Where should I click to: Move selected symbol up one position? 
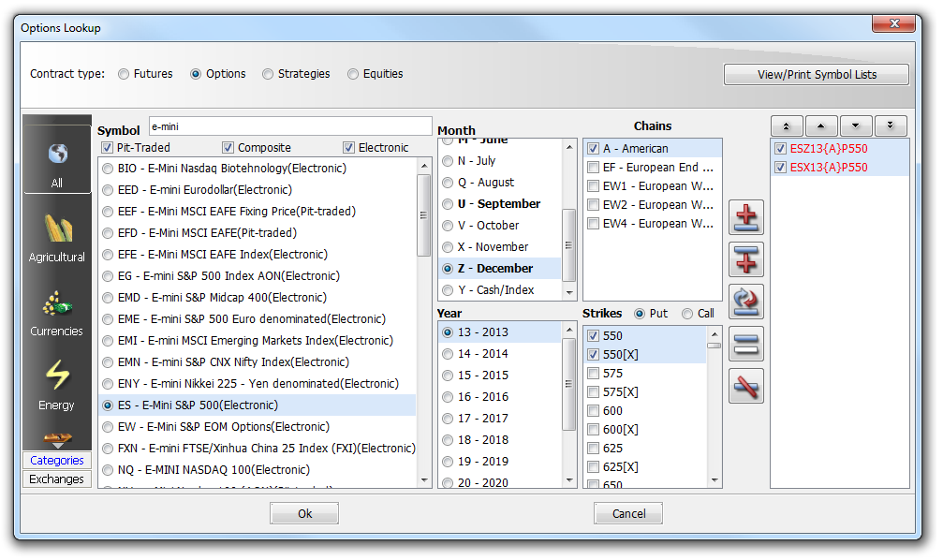[x=821, y=126]
